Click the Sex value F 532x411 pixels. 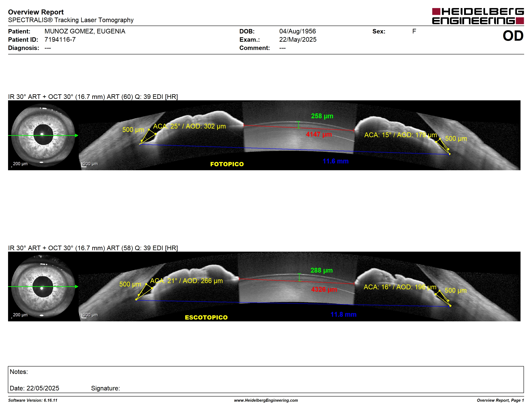click(x=414, y=31)
